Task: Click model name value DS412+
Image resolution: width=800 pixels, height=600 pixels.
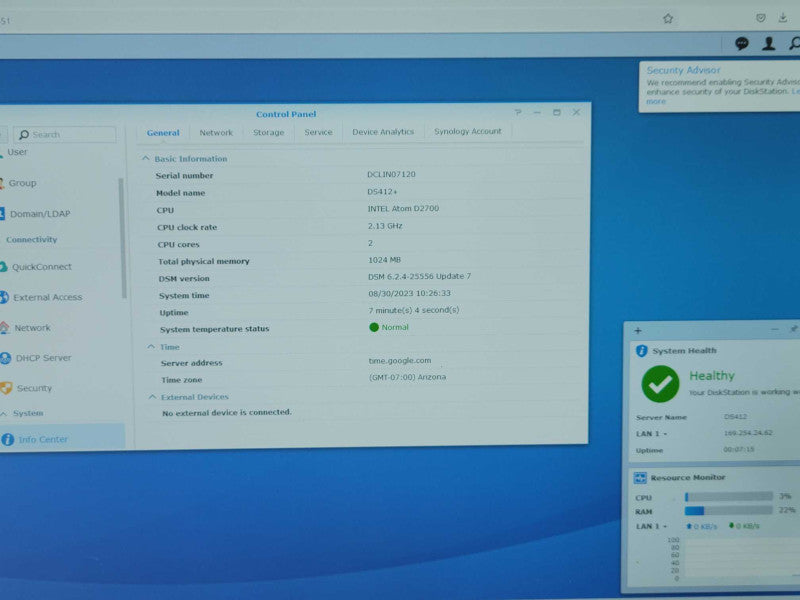Action: pos(382,192)
